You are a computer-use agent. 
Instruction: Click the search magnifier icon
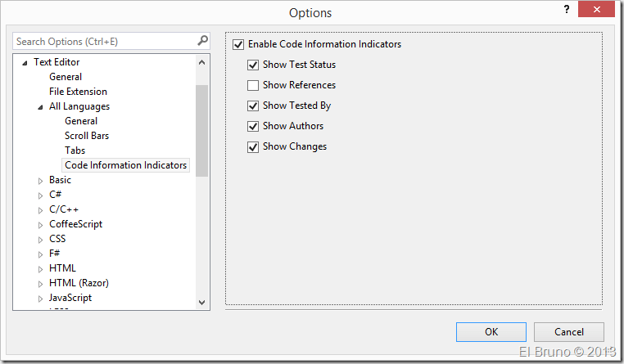point(202,41)
